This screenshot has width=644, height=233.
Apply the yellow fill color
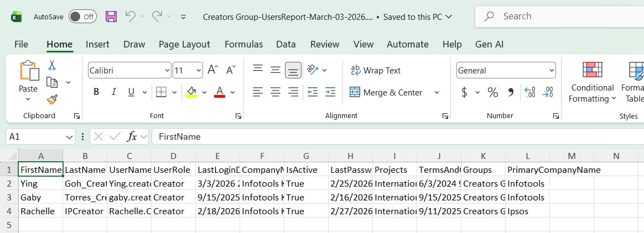point(191,92)
